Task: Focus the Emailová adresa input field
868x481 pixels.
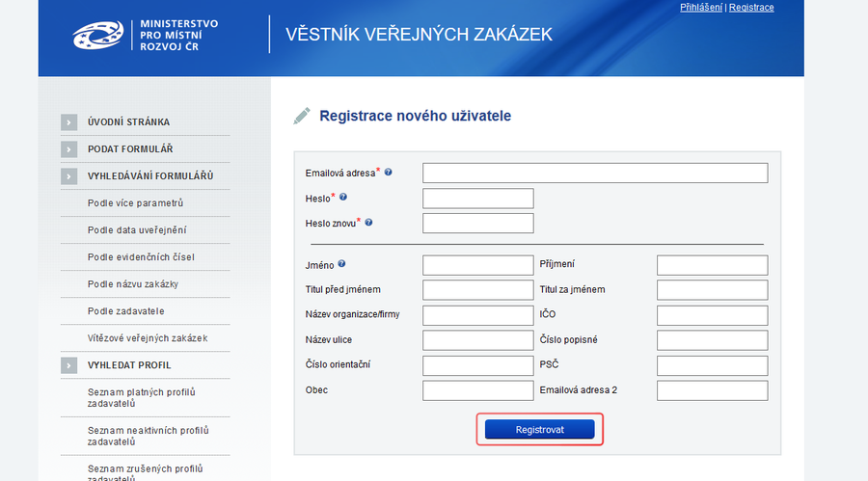Action: (595, 173)
